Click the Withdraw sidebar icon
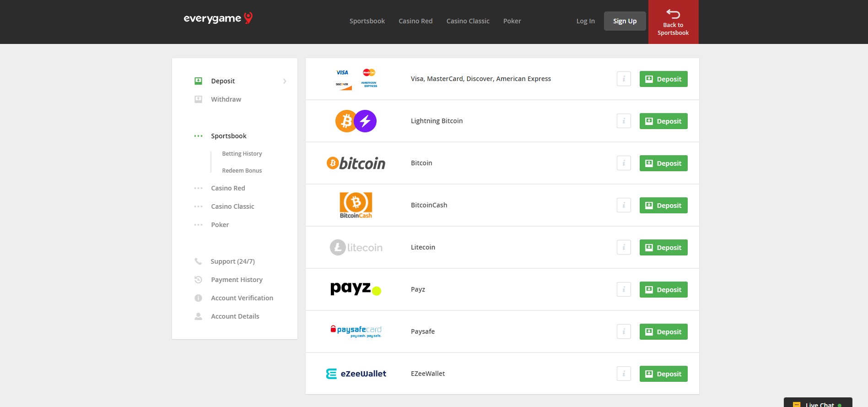Screen dimensions: 868x407 pyautogui.click(x=198, y=99)
